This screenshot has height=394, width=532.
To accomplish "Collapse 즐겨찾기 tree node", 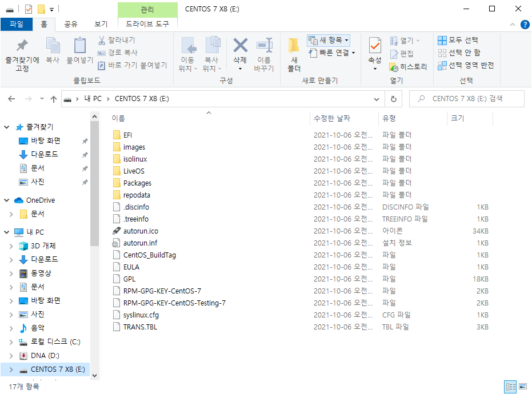I will coord(6,127).
